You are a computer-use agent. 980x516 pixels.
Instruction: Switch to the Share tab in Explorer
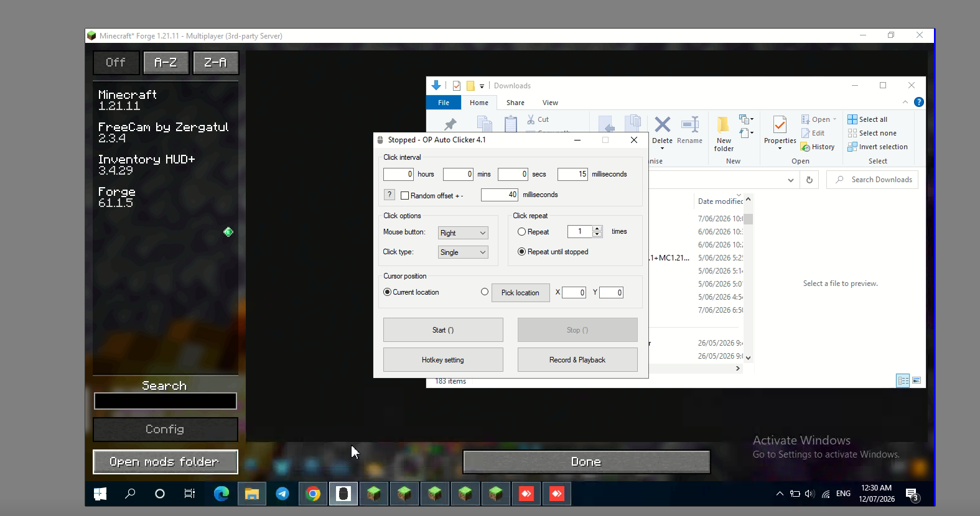click(515, 103)
